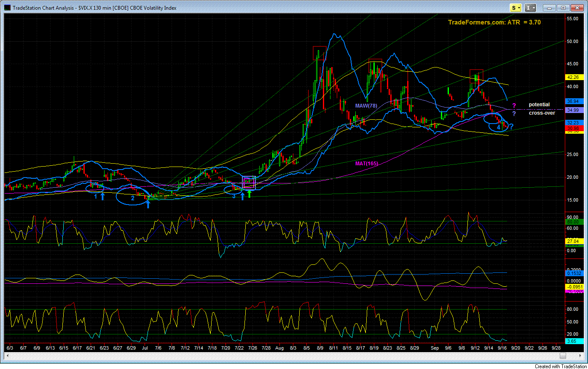Click the 0.1532 blue indicator value

click(574, 273)
